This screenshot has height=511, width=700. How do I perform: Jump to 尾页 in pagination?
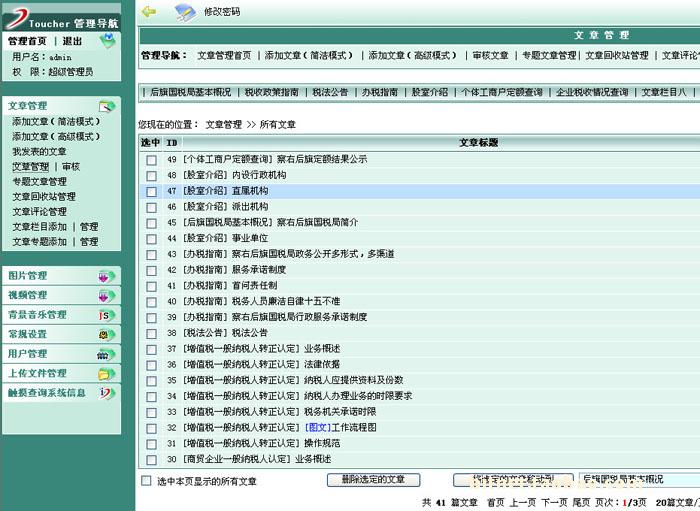tap(582, 503)
